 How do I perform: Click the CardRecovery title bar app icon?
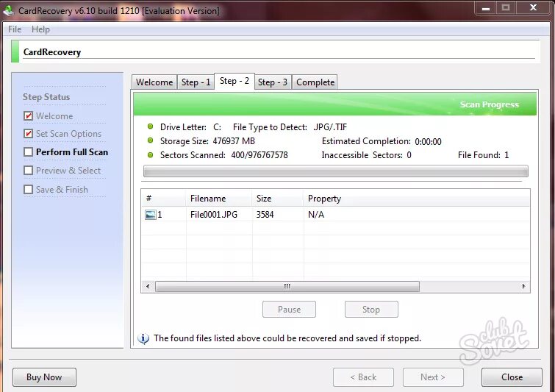click(x=8, y=10)
